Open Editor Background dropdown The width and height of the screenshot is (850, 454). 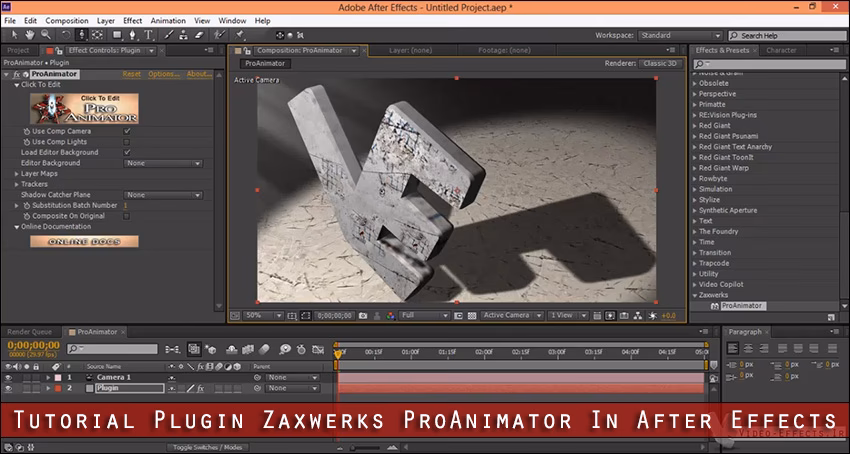click(163, 163)
